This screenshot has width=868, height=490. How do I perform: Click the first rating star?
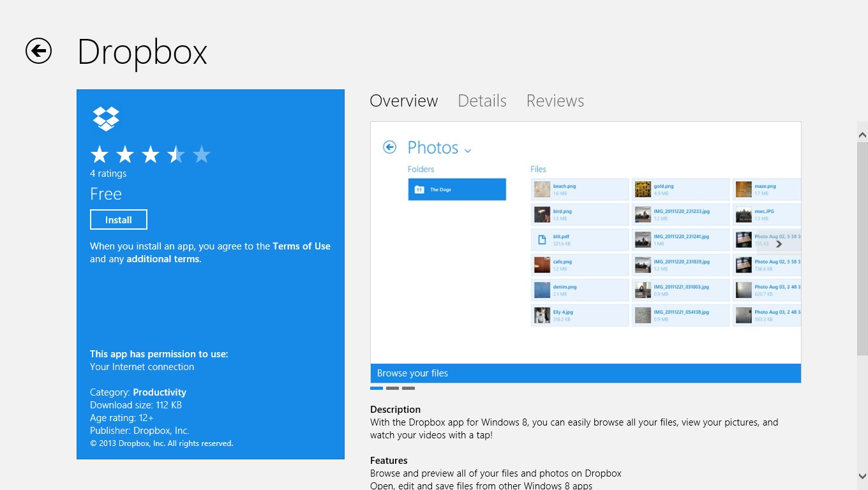coord(100,154)
